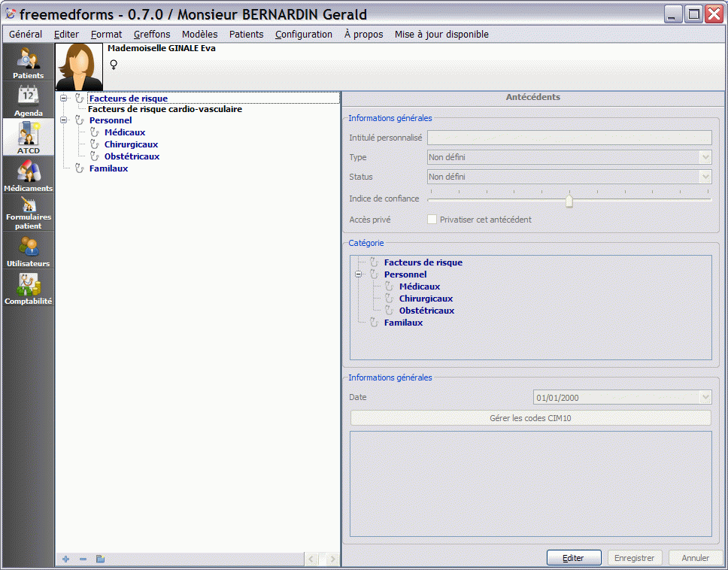This screenshot has width=728, height=570.
Task: Open the Utilisateurs section
Action: click(29, 250)
